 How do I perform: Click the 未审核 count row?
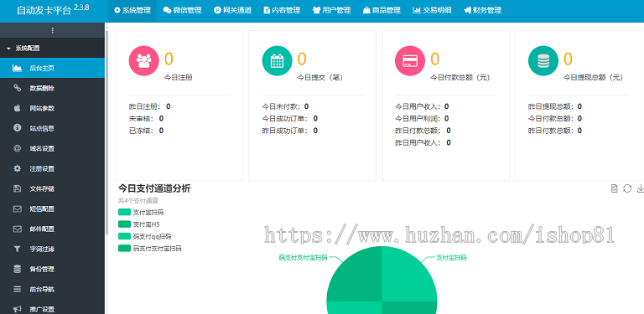(146, 118)
